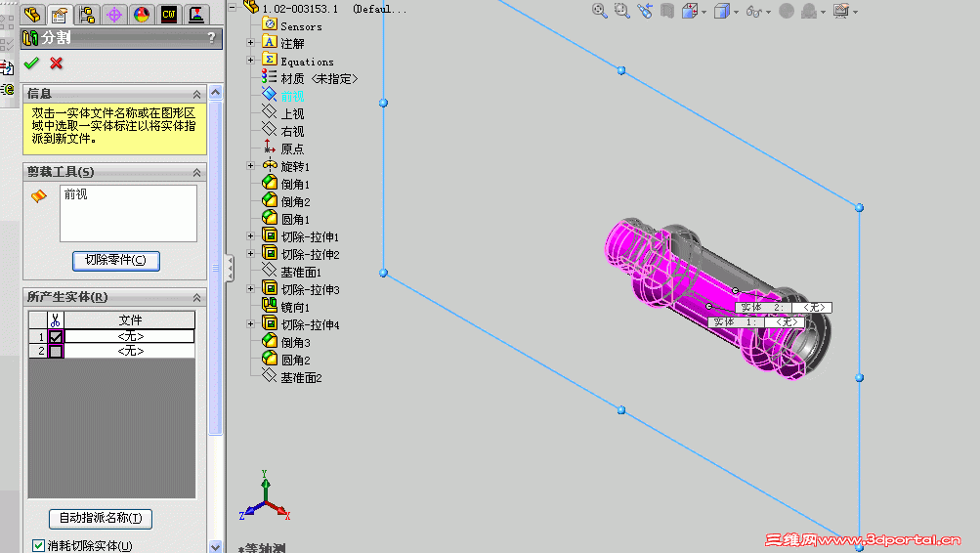Toggle 消耗切除实体 checkbox
Image resolution: width=980 pixels, height=553 pixels.
(x=39, y=545)
